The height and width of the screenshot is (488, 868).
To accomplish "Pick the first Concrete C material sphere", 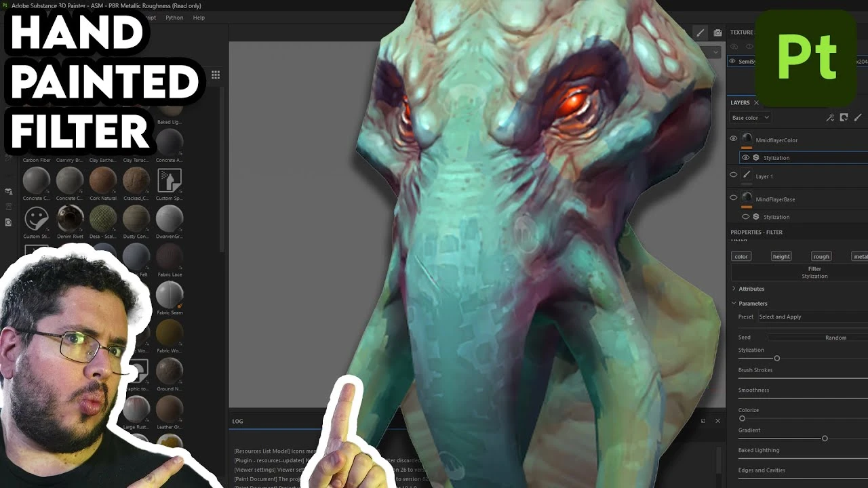I will [37, 180].
